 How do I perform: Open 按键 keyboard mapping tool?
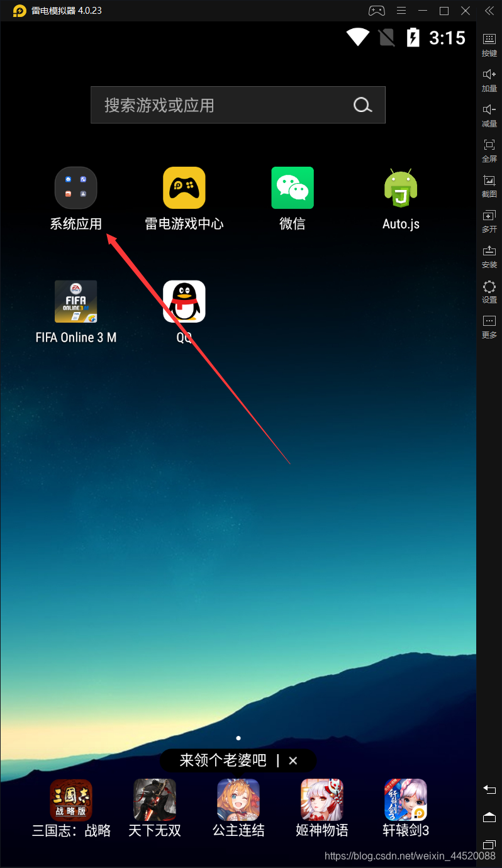[489, 45]
